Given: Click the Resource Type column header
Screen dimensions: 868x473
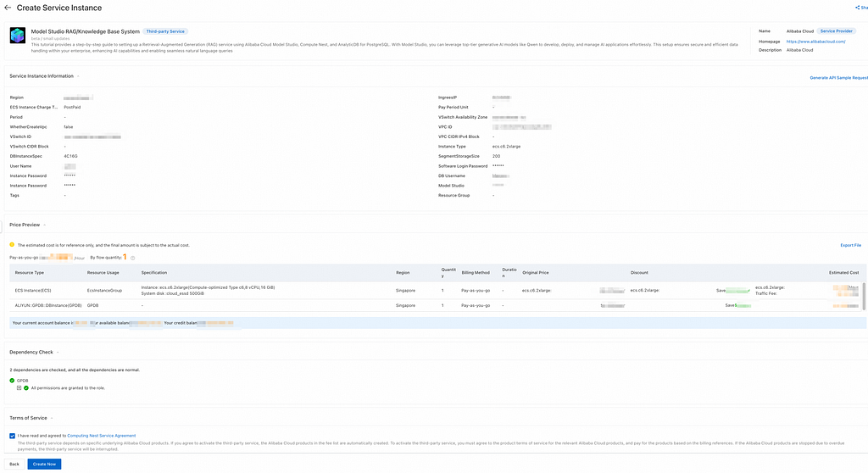Looking at the screenshot, I should click(30, 272).
